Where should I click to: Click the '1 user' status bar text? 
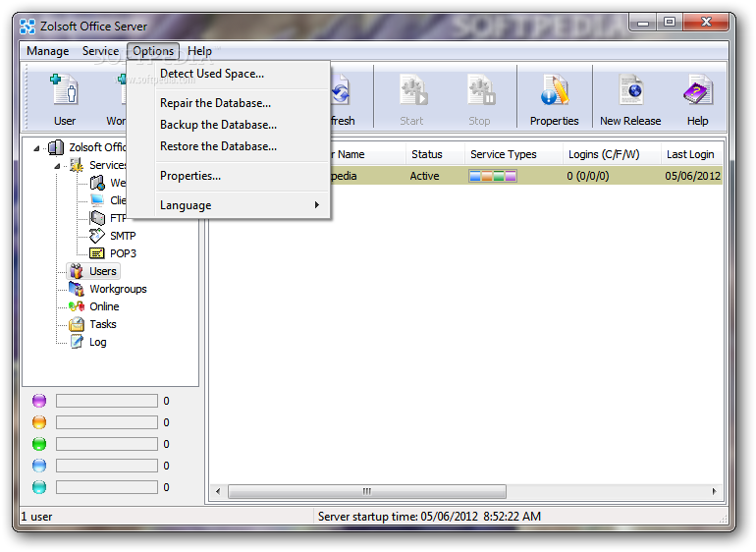tap(36, 517)
